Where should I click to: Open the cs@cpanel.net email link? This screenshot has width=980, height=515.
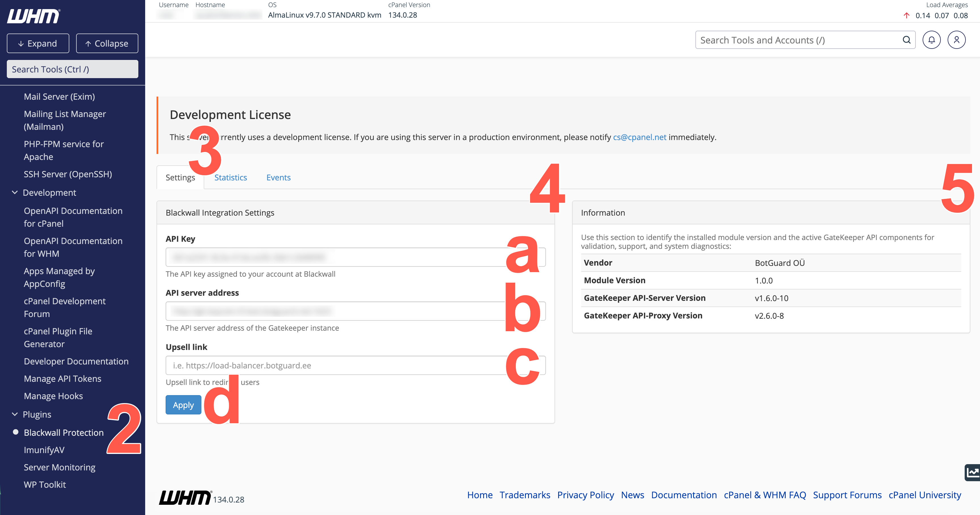click(639, 137)
